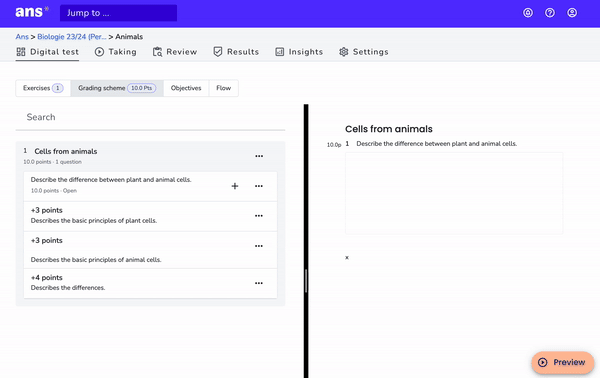Open options for +4 points criterion
This screenshot has height=378, width=600.
(259, 283)
